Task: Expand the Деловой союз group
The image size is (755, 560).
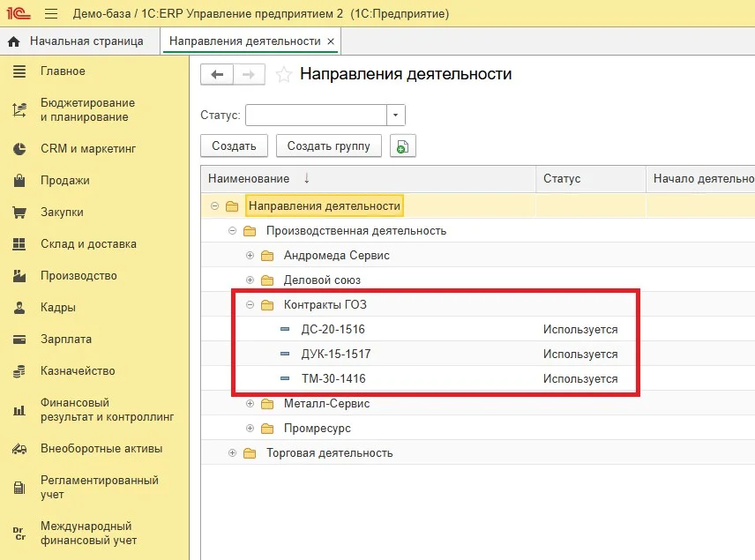Action: coord(250,280)
